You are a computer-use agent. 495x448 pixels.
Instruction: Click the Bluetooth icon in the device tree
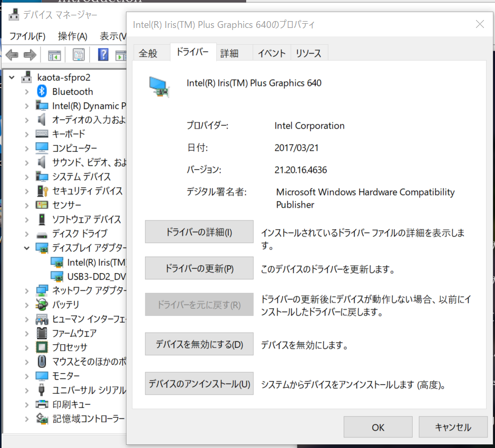(x=42, y=91)
